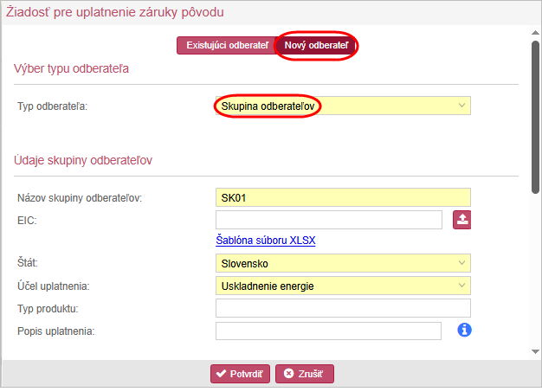542x392 pixels.
Task: Click the Účel uplatnenia label
Action: pos(53,286)
